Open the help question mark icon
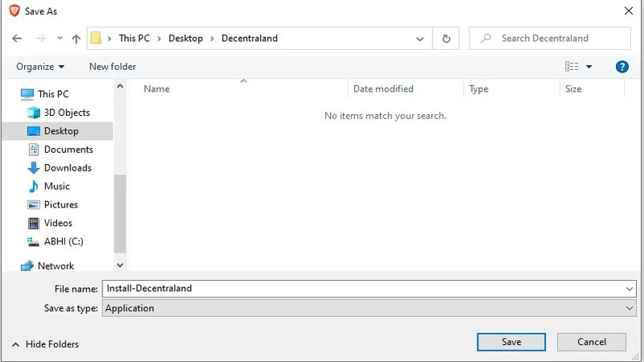 [621, 67]
